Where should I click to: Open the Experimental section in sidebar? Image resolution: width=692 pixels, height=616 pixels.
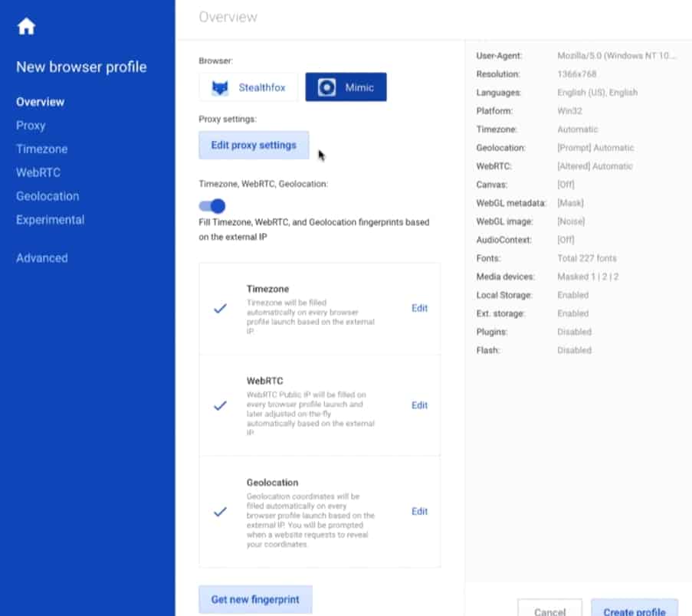pos(51,220)
